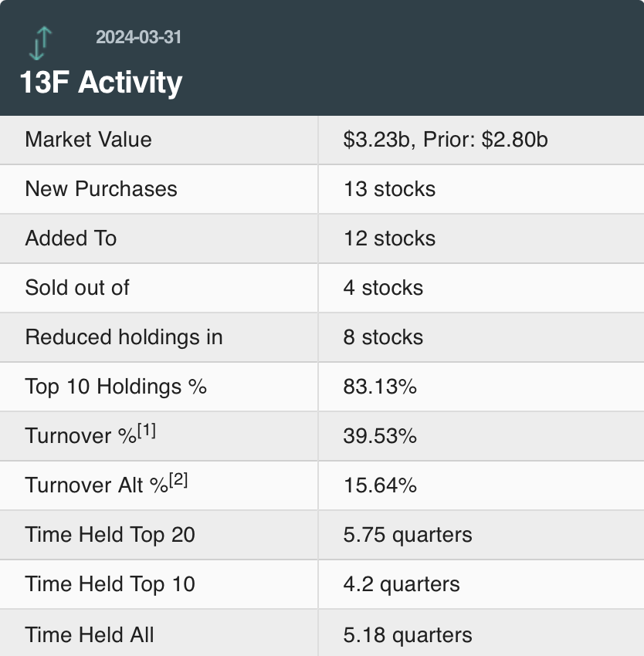Select the 13F Activity heading
The image size is (644, 656).
tap(101, 82)
